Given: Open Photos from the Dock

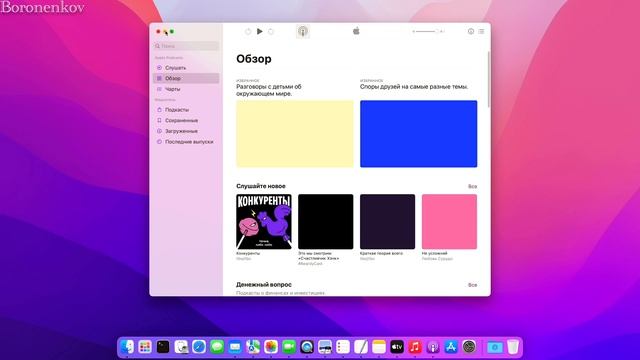Looking at the screenshot, I should 271,347.
